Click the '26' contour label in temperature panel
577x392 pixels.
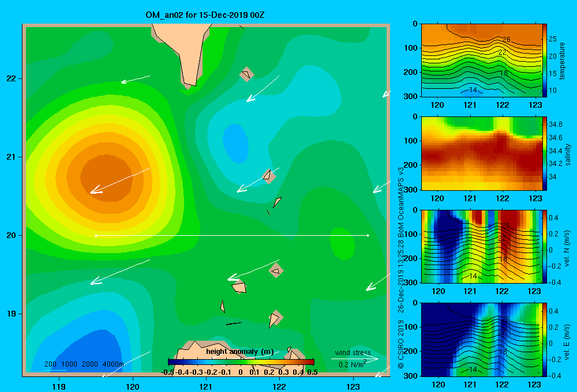(507, 39)
